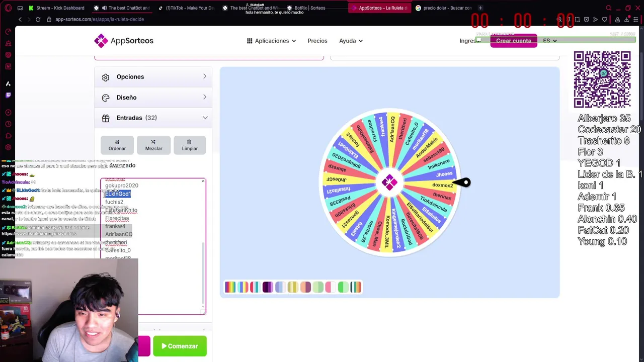Open the Opera menu icon
Image resolution: width=644 pixels, height=362 pixels.
click(8, 8)
